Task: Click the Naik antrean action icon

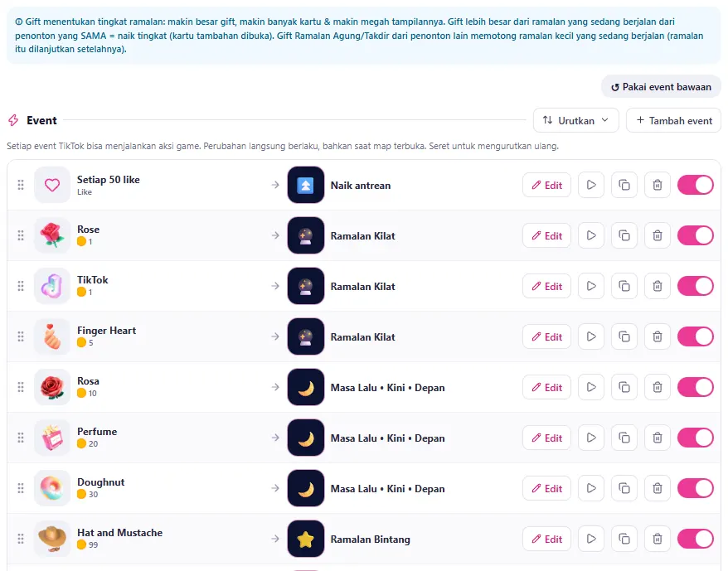Action: 305,185
